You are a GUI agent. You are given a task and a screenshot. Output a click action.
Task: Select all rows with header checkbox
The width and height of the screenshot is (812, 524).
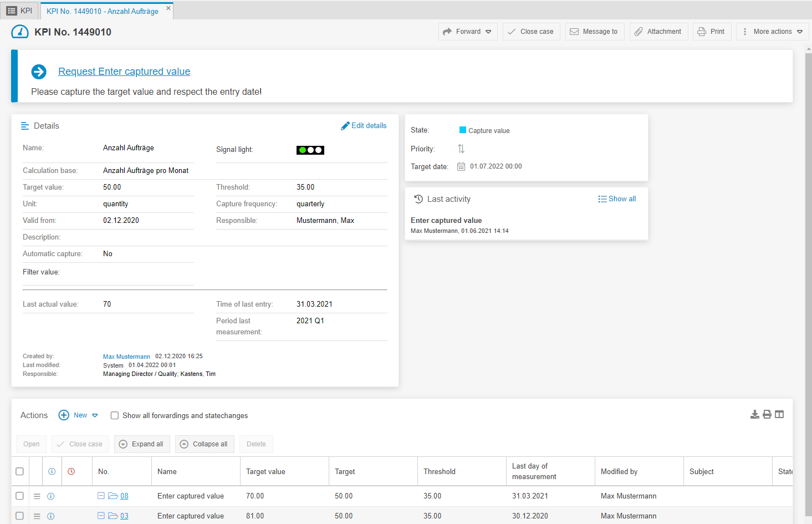[x=20, y=471]
